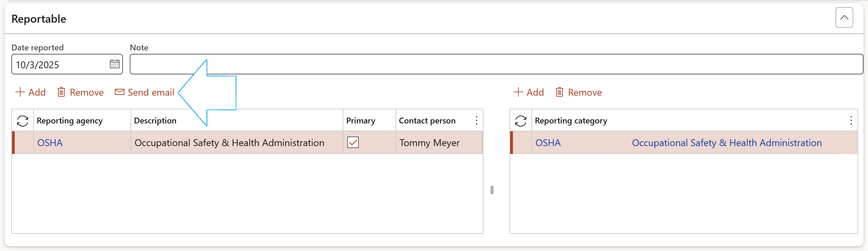868x251 pixels.
Task: Remove the selected reporting agency
Action: (x=80, y=92)
